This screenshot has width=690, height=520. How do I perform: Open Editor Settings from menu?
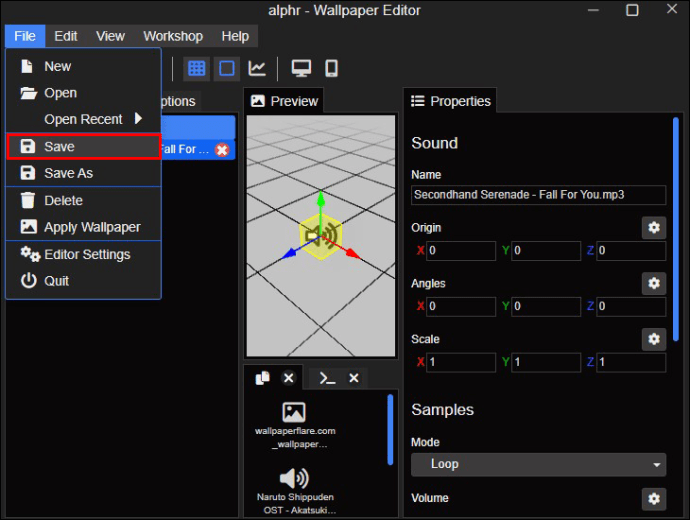[x=83, y=254]
